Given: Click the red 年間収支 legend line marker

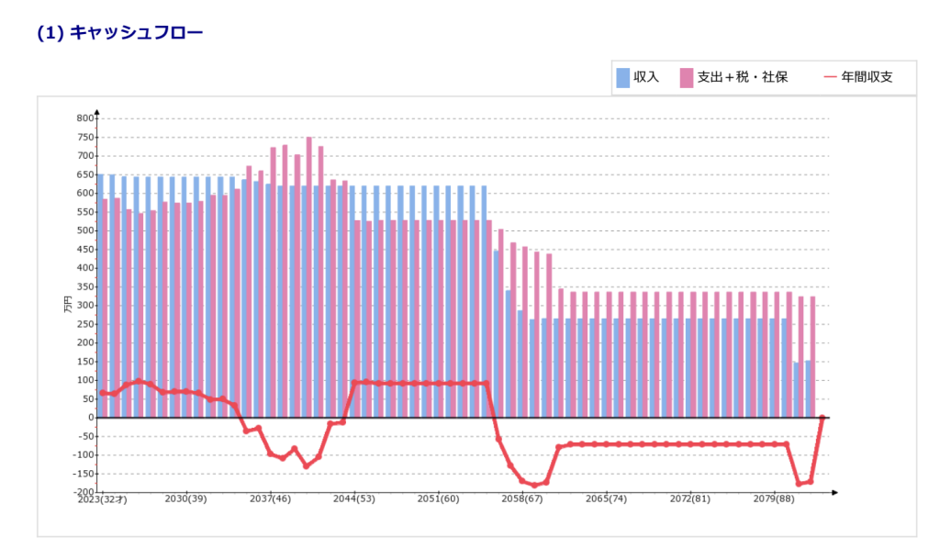Looking at the screenshot, I should [830, 77].
